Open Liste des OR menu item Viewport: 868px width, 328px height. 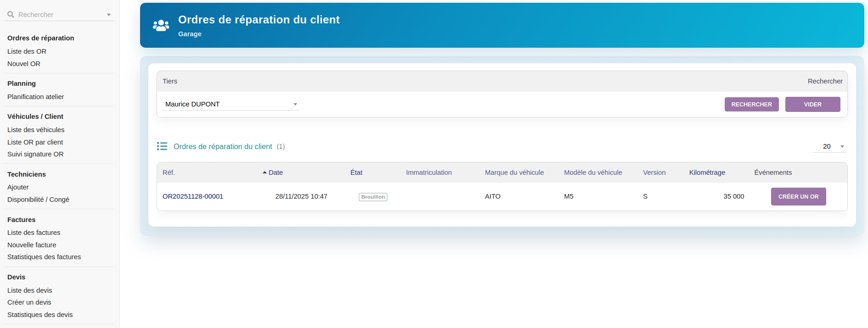(27, 51)
